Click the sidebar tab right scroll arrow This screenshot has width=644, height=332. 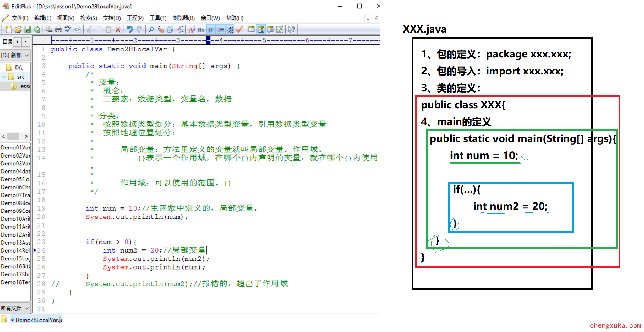25,42
